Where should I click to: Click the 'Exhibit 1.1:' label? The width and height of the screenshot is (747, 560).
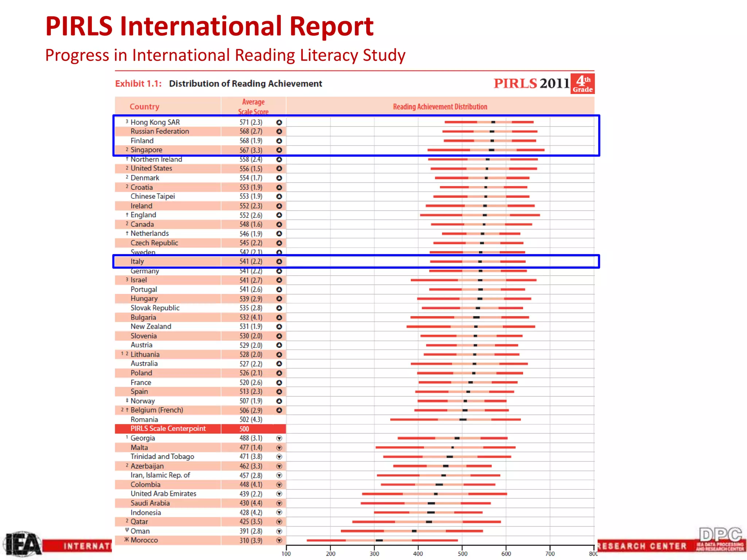pyautogui.click(x=139, y=83)
